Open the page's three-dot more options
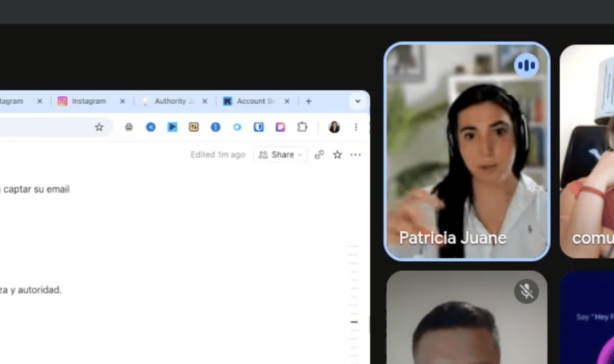Screen dimensions: 614x364 356,155
